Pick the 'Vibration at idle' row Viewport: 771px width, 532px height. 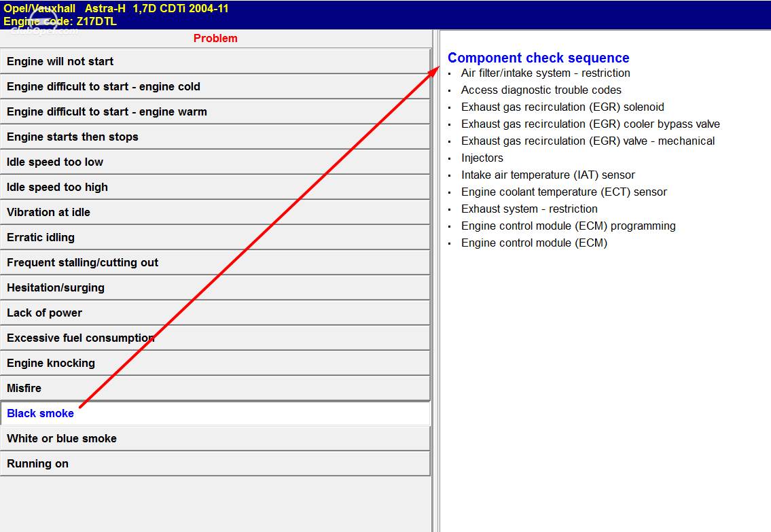coord(215,212)
